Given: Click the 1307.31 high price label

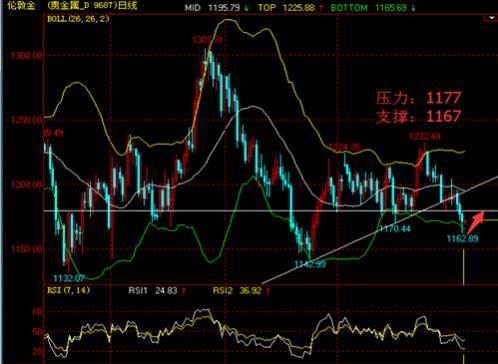Looking at the screenshot, I should [207, 40].
